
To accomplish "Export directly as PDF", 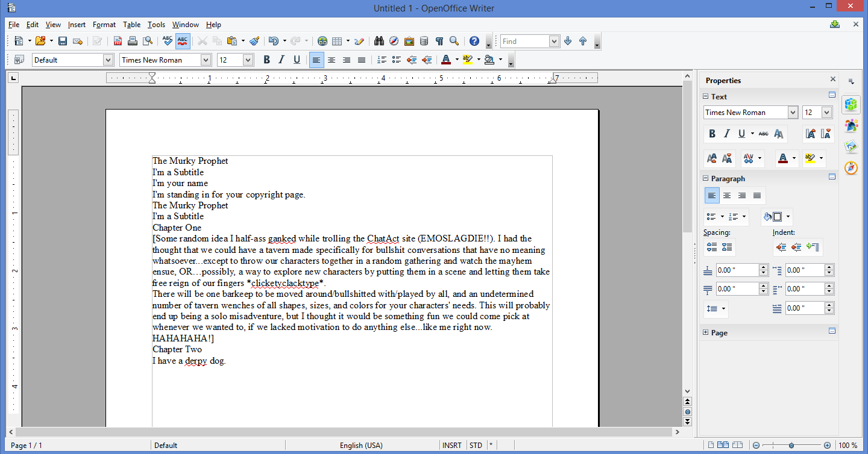I will [x=118, y=41].
